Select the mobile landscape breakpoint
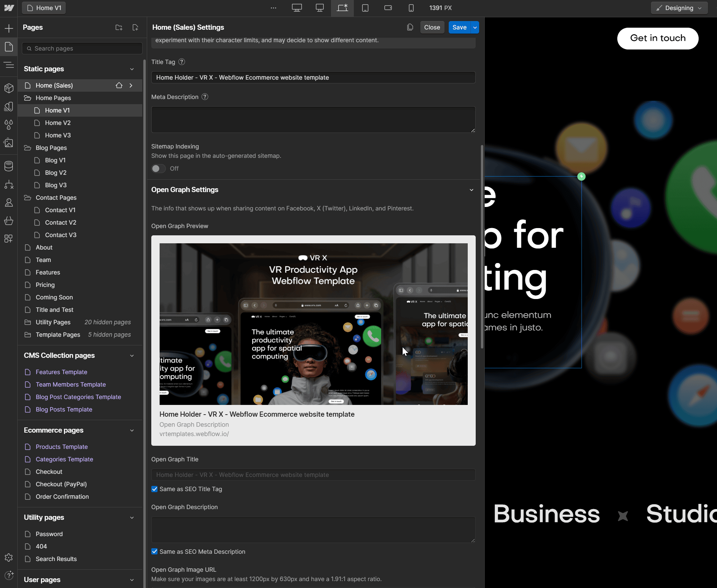The width and height of the screenshot is (717, 588). coord(388,8)
